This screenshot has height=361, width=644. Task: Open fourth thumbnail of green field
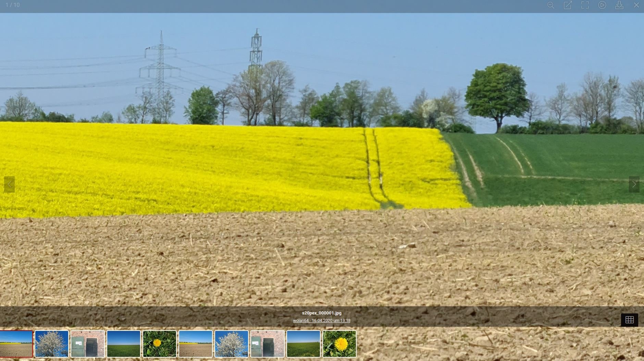(124, 344)
